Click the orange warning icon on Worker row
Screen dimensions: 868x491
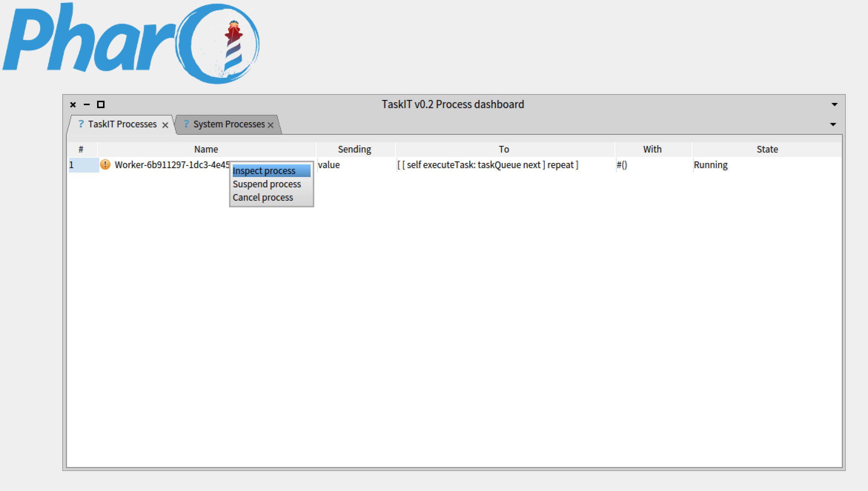pos(105,165)
